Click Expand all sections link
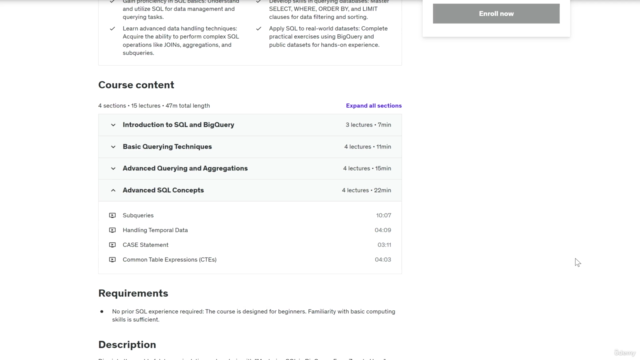640x360 pixels. coord(373,106)
